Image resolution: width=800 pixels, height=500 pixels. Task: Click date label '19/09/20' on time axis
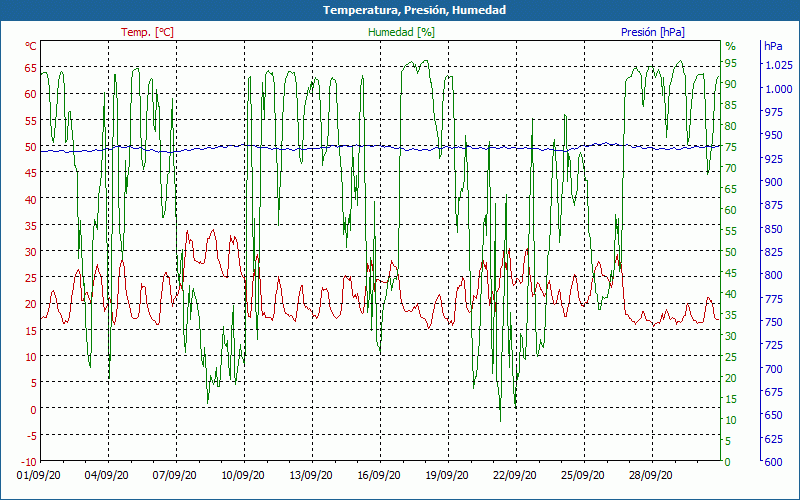pos(447,475)
